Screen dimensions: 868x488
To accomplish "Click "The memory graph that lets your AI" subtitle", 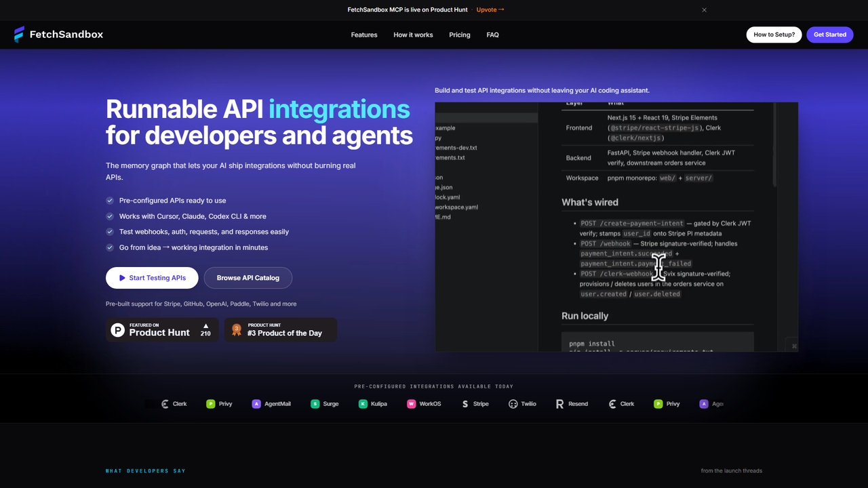I will (231, 171).
